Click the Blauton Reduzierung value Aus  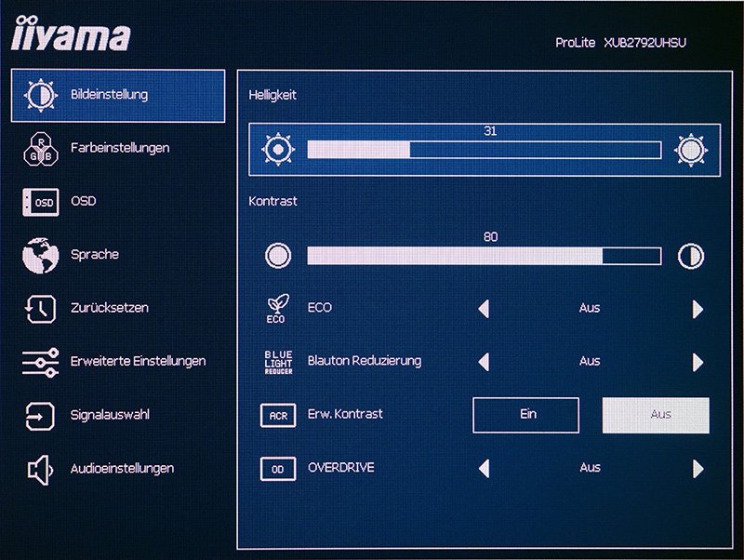coord(590,362)
